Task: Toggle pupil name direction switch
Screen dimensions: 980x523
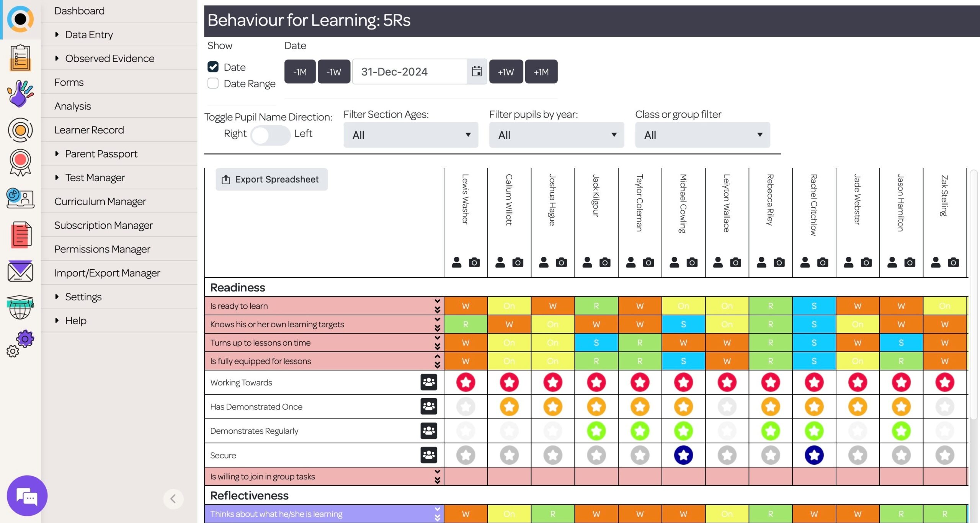Action: click(x=270, y=135)
